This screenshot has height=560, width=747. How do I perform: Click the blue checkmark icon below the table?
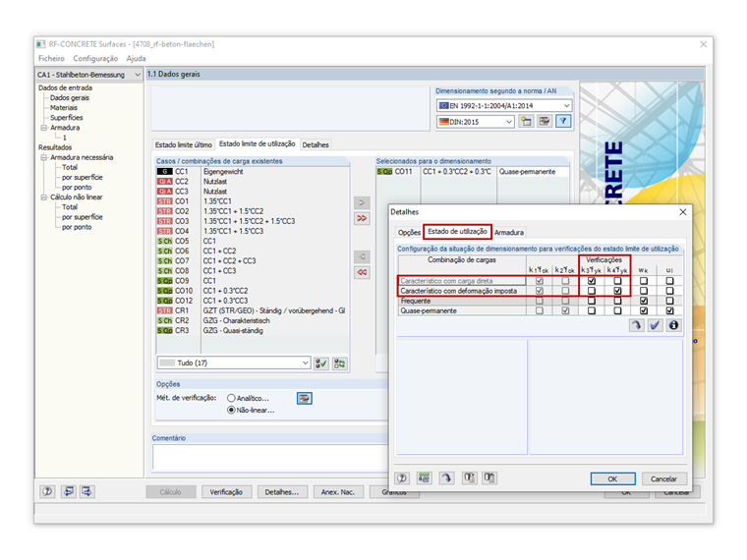(x=655, y=325)
